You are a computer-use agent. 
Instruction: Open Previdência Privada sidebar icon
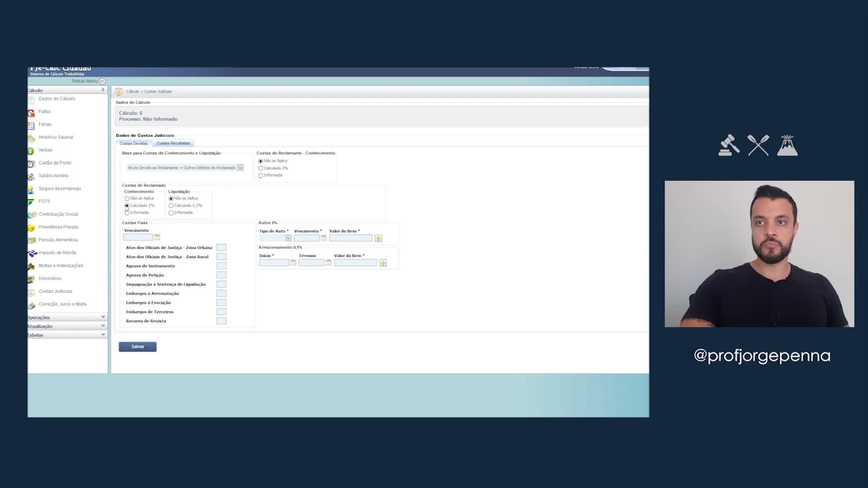coord(31,228)
